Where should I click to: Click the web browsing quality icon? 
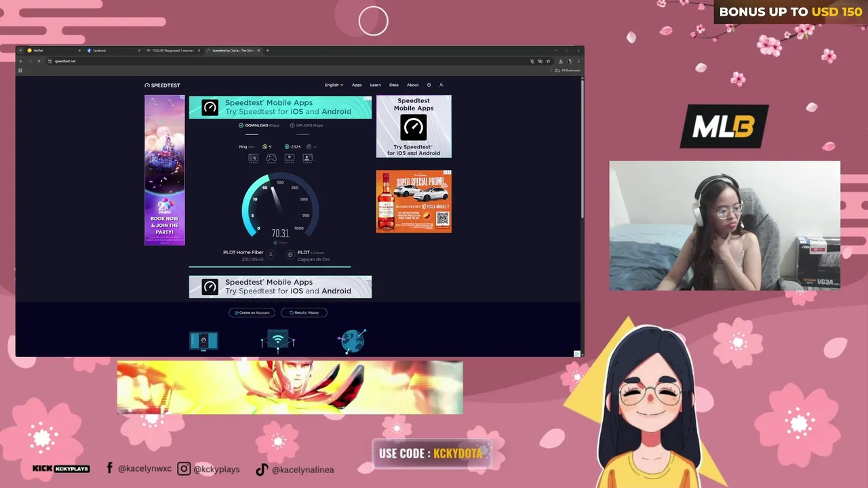[253, 157]
